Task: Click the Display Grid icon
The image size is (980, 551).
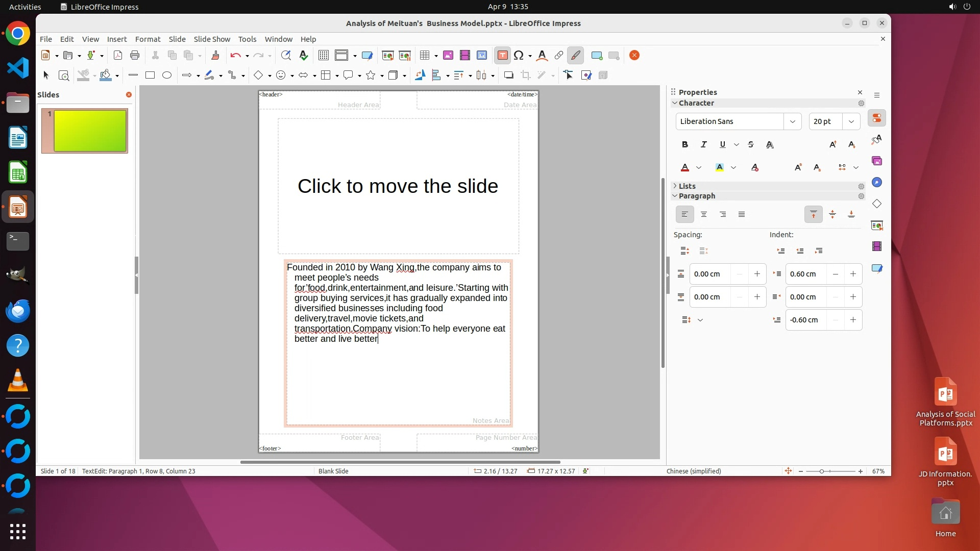Action: tap(323, 56)
